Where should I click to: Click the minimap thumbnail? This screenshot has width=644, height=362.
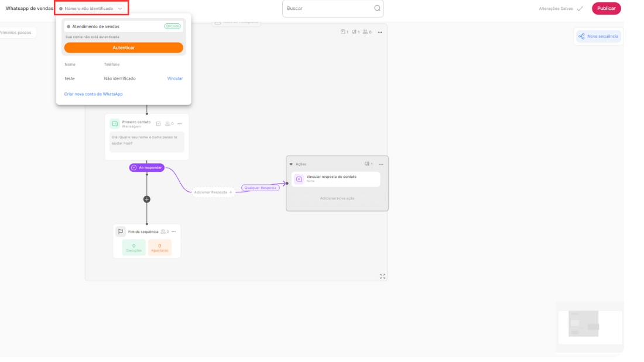590,326
